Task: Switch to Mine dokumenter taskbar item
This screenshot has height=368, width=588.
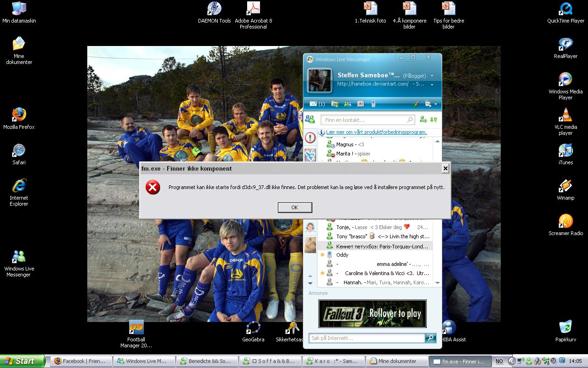Action: pyautogui.click(x=396, y=361)
